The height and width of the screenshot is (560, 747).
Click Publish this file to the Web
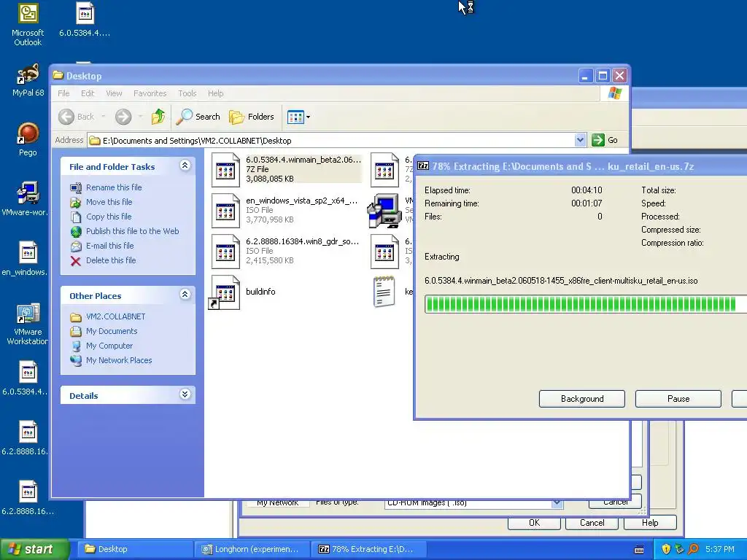(133, 231)
